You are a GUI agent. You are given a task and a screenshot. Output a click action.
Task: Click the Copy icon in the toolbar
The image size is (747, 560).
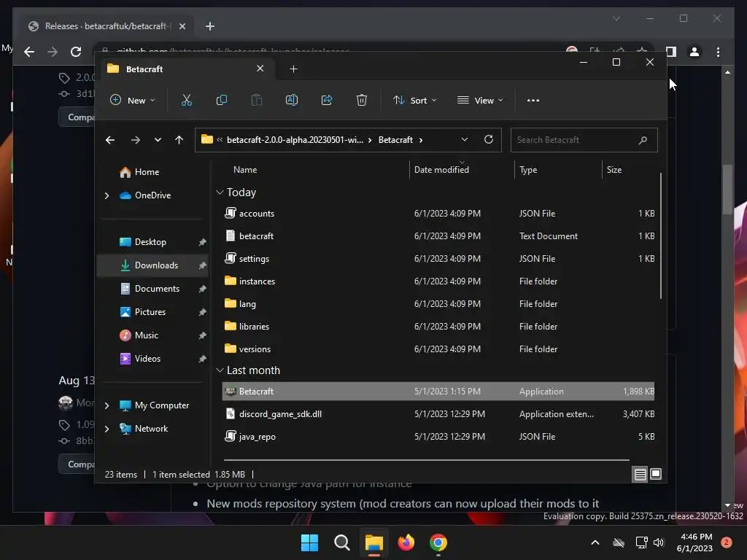pyautogui.click(x=222, y=100)
